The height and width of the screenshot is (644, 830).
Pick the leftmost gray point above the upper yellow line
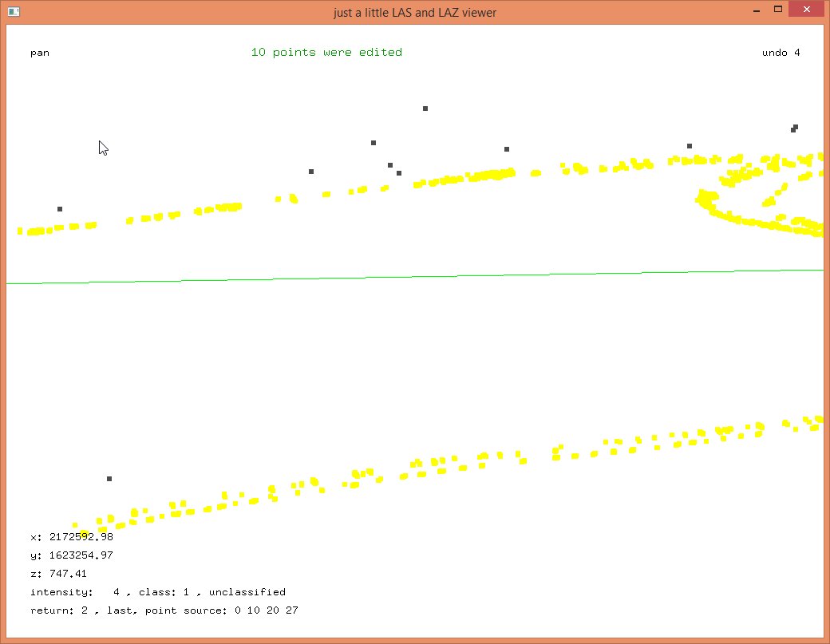[60, 209]
